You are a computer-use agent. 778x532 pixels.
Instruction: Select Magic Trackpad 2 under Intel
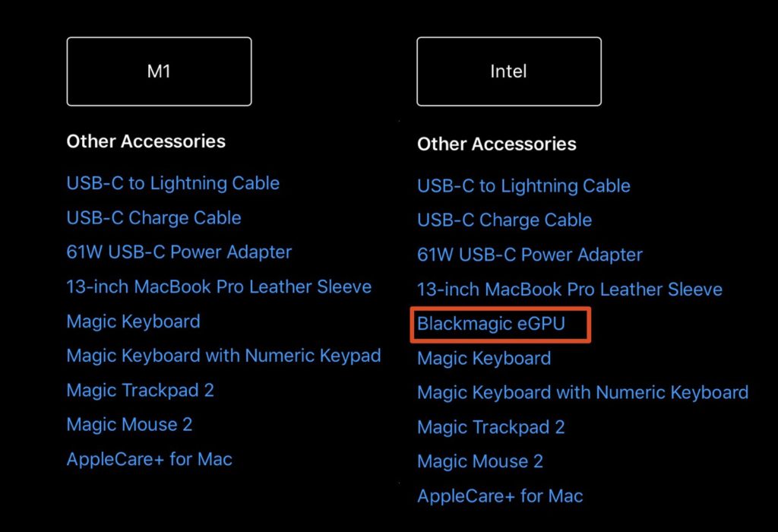[490, 427]
